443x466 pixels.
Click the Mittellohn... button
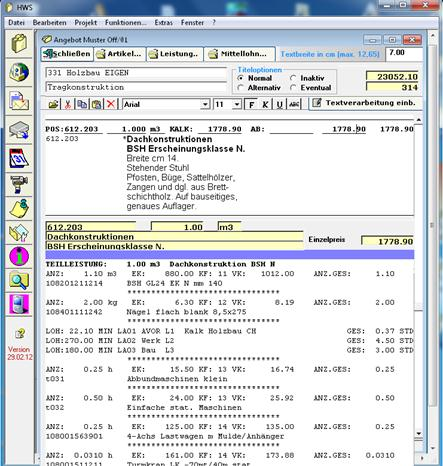(x=239, y=54)
